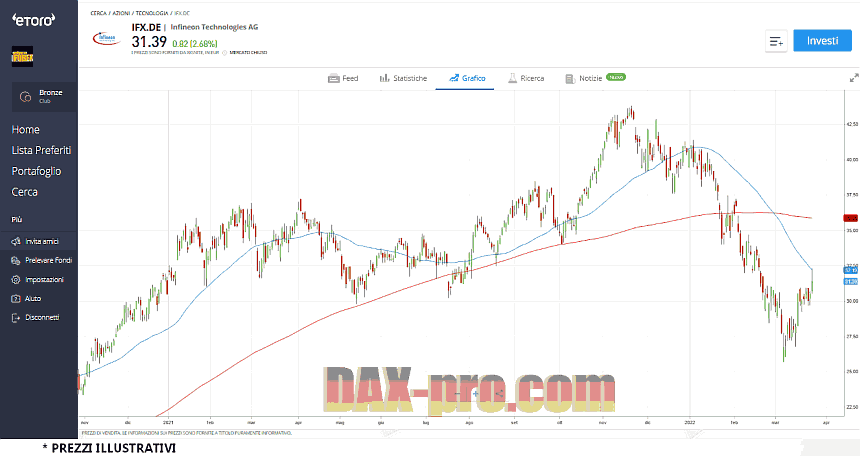Click the set label on time axis
The height and width of the screenshot is (456, 860).
tap(514, 423)
